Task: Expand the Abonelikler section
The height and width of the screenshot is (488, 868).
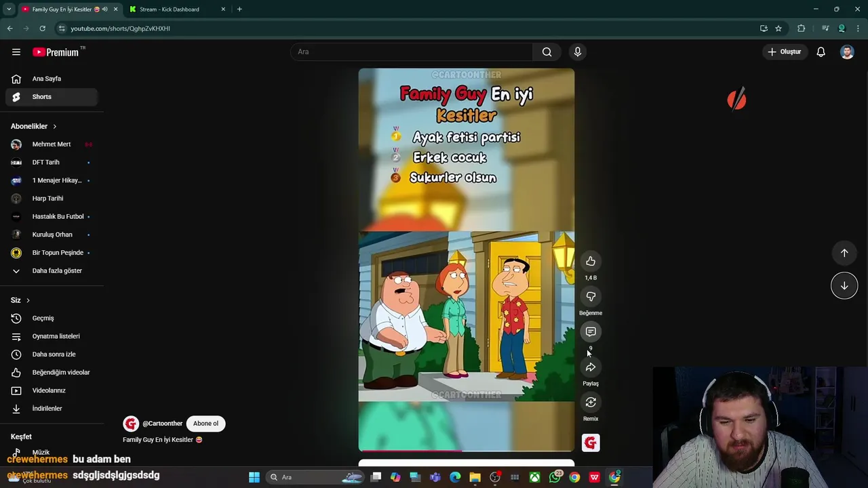Action: click(34, 126)
